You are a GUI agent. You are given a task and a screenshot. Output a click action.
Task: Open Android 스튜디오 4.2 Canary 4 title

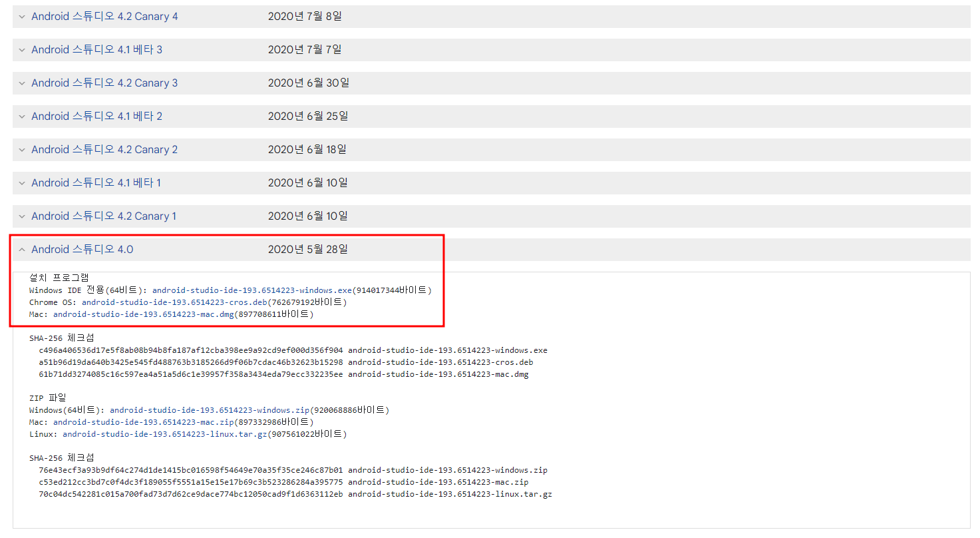104,17
